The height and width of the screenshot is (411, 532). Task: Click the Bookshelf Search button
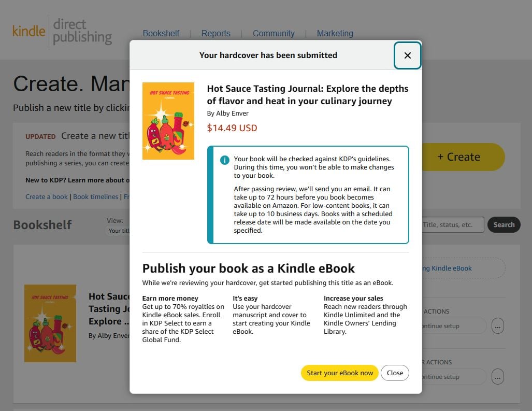coord(504,225)
